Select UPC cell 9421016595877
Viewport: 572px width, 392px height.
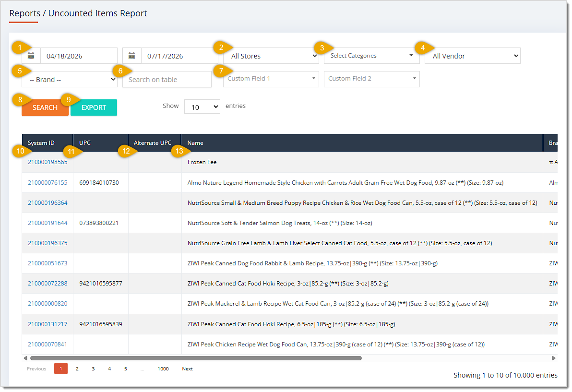[x=101, y=284]
